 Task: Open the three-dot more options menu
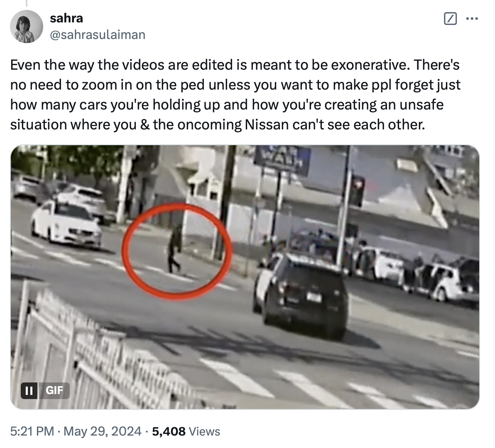tap(472, 19)
